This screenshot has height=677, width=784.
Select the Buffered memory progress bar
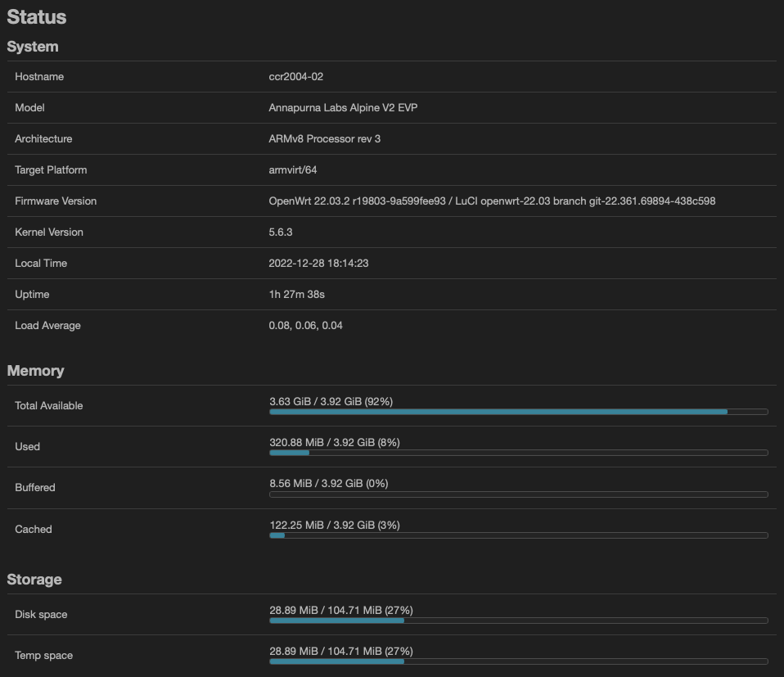[x=518, y=494]
